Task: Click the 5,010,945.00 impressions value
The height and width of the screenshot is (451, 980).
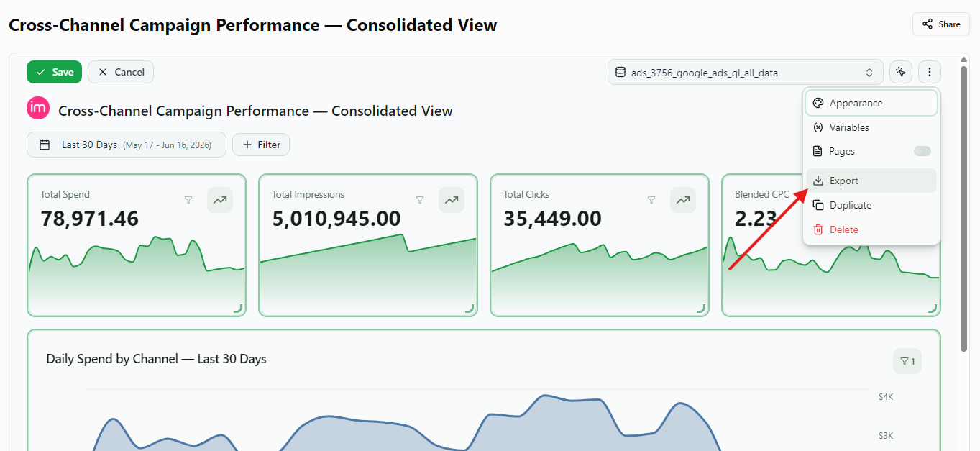Action: tap(336, 219)
